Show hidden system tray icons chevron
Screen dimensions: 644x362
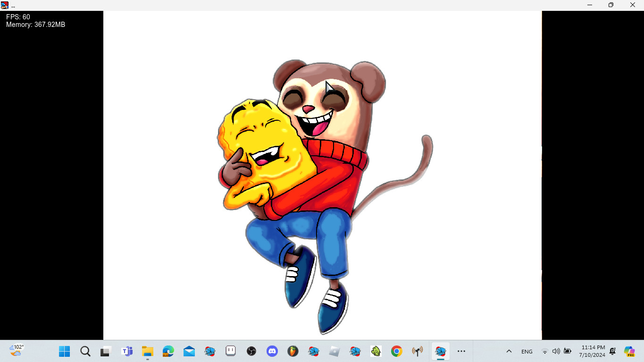509,351
